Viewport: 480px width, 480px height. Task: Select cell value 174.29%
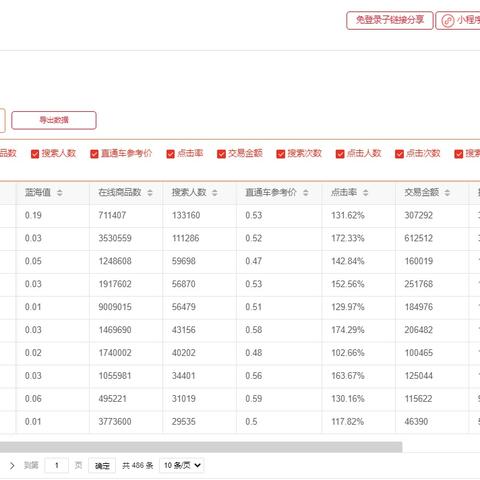click(x=348, y=330)
